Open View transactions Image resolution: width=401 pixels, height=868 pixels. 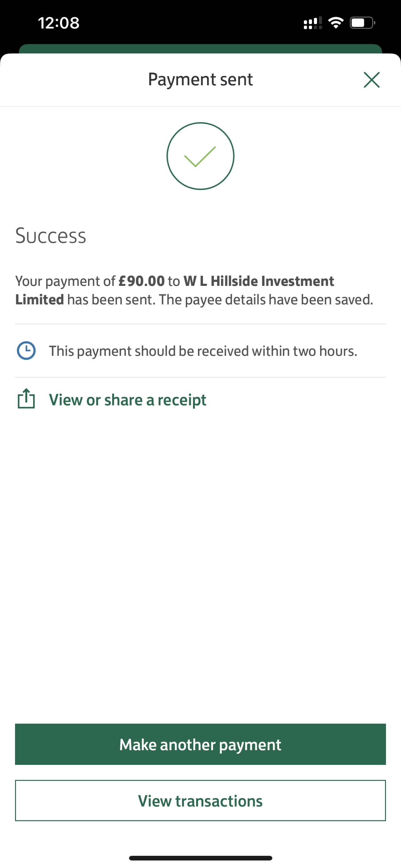tap(200, 801)
